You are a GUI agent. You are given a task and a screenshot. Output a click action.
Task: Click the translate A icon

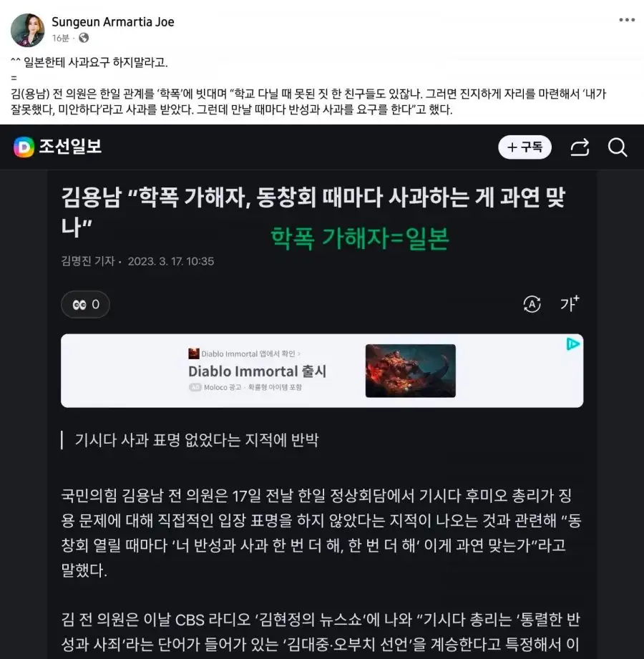click(x=532, y=304)
